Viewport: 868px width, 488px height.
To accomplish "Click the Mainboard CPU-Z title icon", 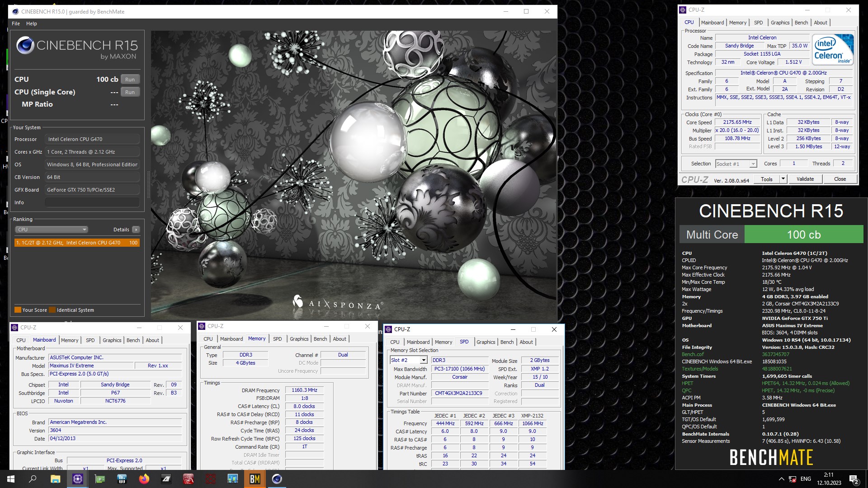I will point(14,328).
